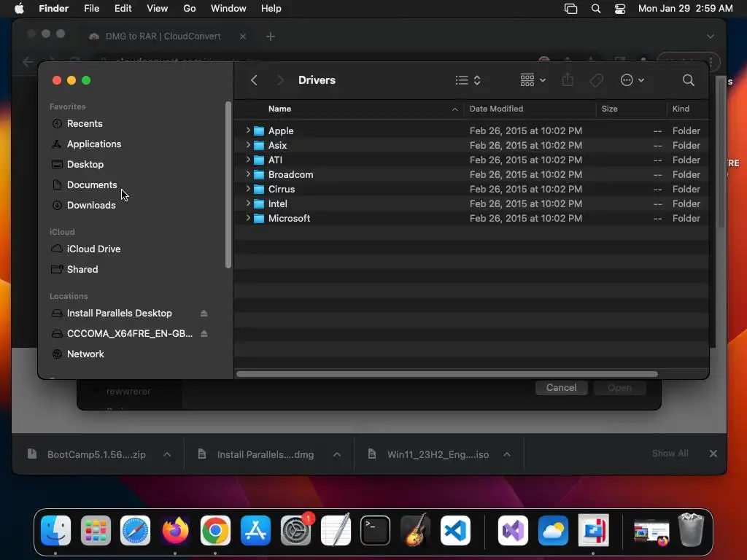Sort by Date Modified column
This screenshot has height=560, width=747.
pos(496,109)
